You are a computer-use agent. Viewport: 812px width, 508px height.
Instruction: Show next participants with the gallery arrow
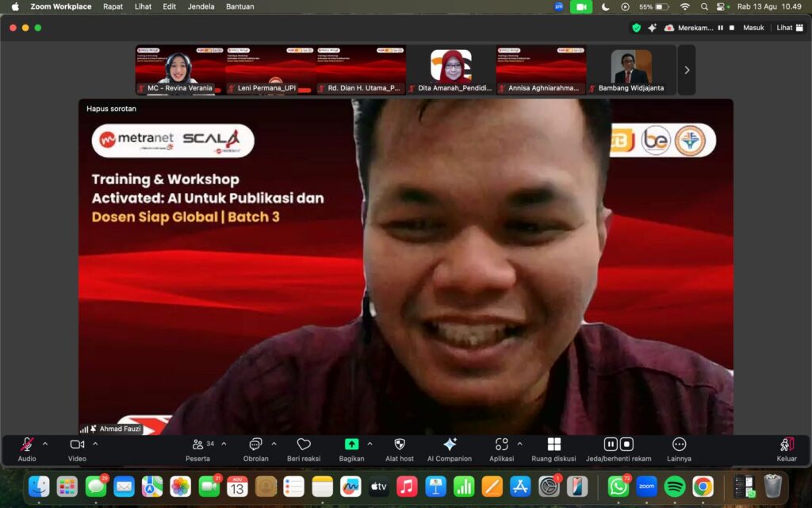coord(687,70)
